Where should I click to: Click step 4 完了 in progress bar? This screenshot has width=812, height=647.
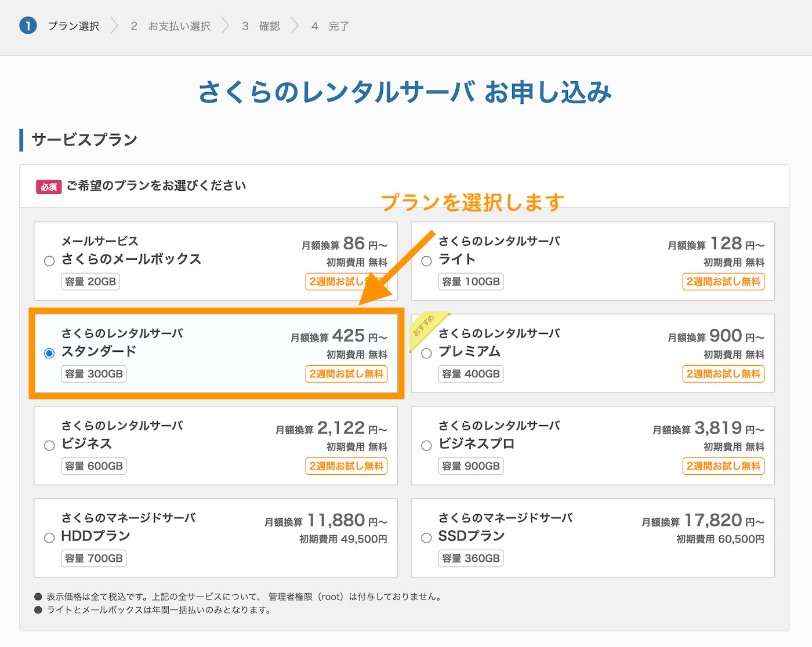tap(331, 26)
